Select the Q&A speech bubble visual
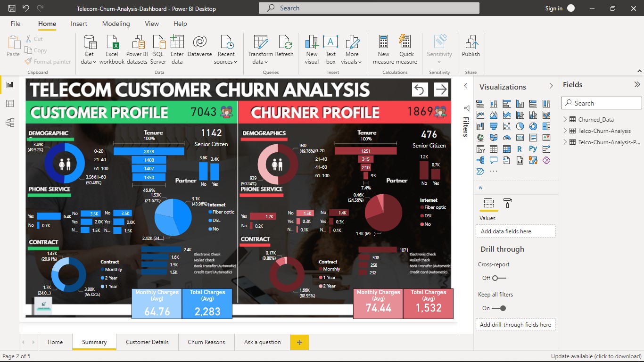644x362 pixels. (494, 160)
